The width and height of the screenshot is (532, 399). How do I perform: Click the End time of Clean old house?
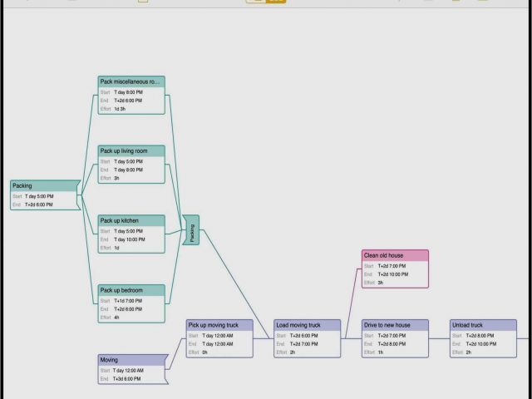coord(391,273)
